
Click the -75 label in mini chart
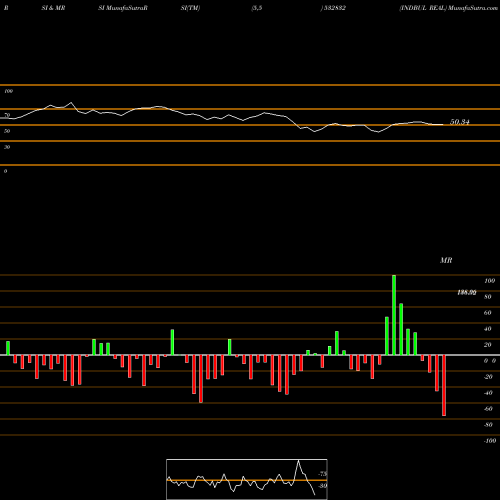tap(323, 474)
